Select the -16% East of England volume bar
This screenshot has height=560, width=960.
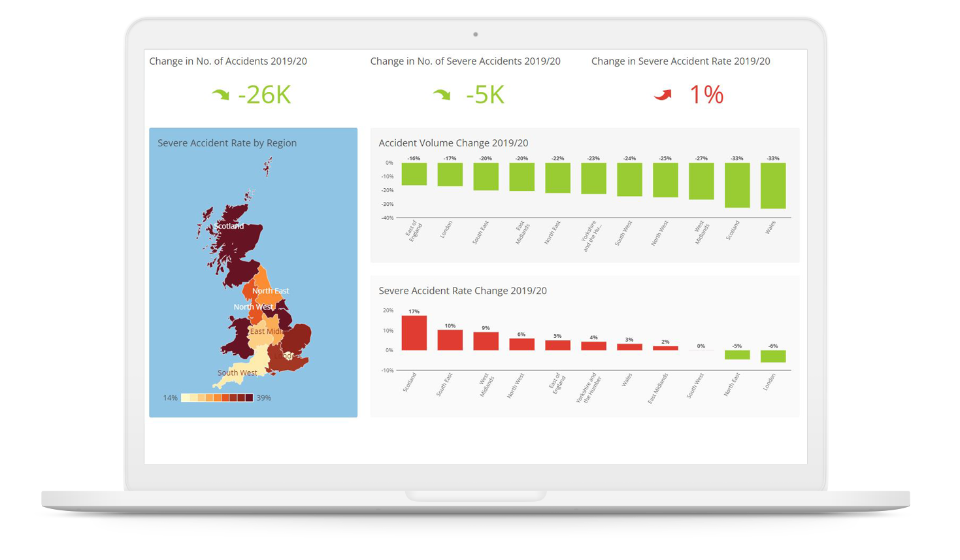coord(414,174)
